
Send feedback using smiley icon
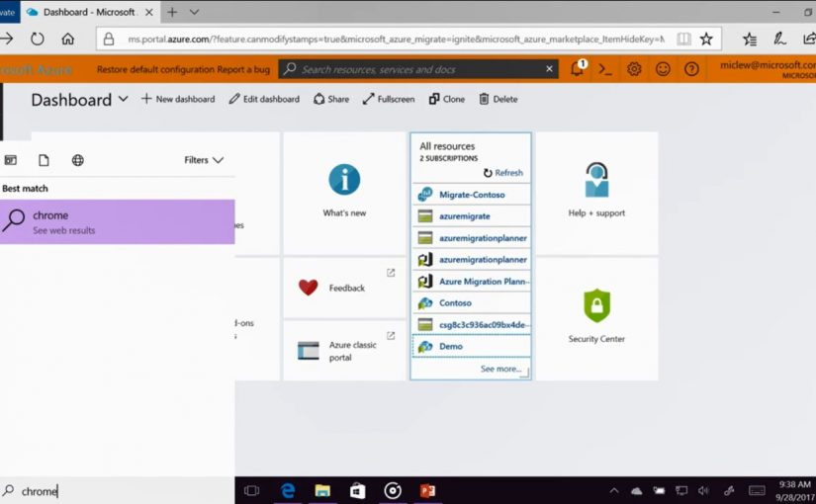tap(663, 69)
